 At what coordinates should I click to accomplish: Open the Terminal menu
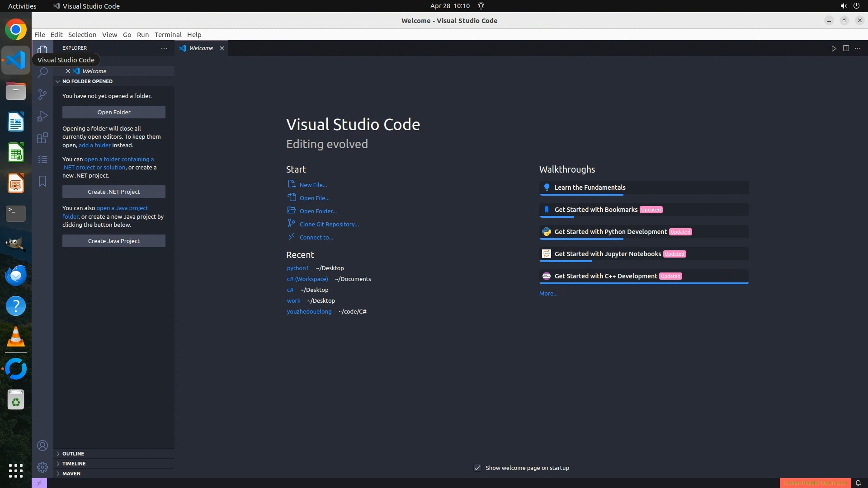(x=168, y=35)
